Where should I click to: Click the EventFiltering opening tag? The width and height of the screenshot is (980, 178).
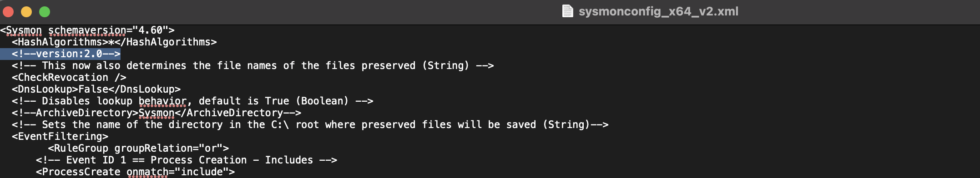(x=60, y=137)
